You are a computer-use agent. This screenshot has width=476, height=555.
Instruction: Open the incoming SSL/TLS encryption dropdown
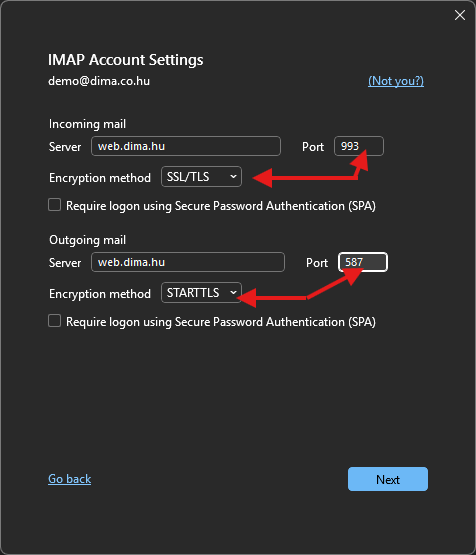[x=201, y=177]
